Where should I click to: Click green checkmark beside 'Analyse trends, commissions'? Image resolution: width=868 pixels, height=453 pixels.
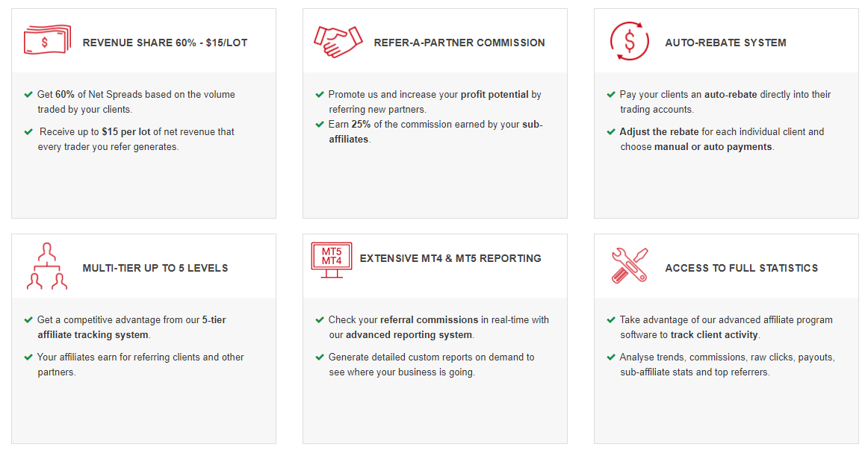point(611,357)
